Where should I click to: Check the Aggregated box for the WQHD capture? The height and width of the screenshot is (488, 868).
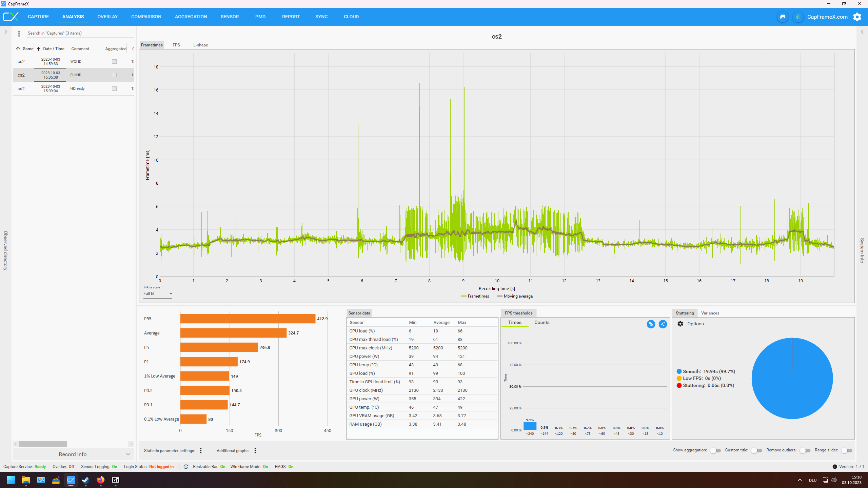coord(114,62)
